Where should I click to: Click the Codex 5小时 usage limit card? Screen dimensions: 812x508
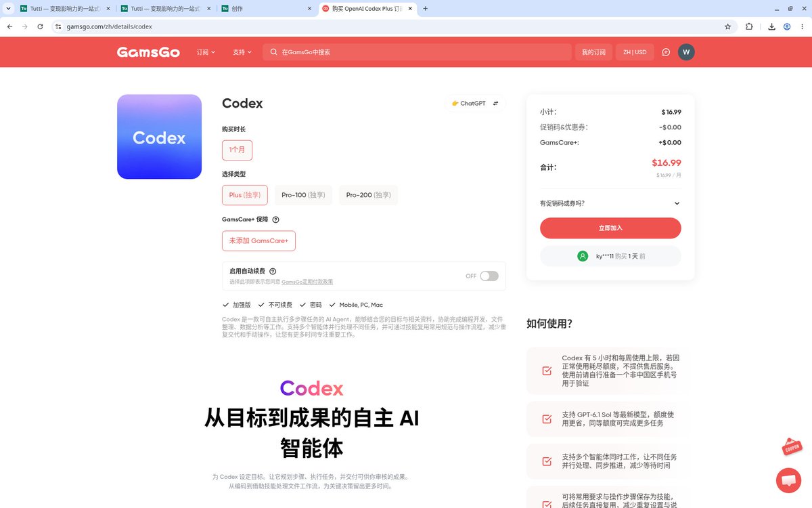[608, 371]
